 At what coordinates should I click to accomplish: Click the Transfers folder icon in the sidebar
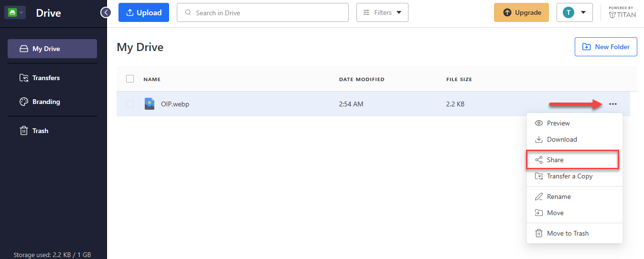pos(23,78)
